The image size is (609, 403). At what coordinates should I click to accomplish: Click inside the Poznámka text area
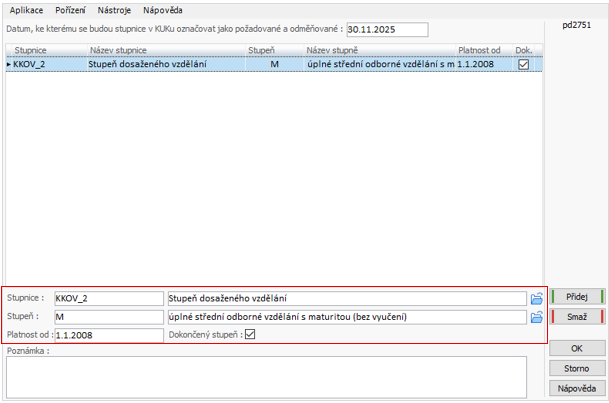(x=266, y=375)
